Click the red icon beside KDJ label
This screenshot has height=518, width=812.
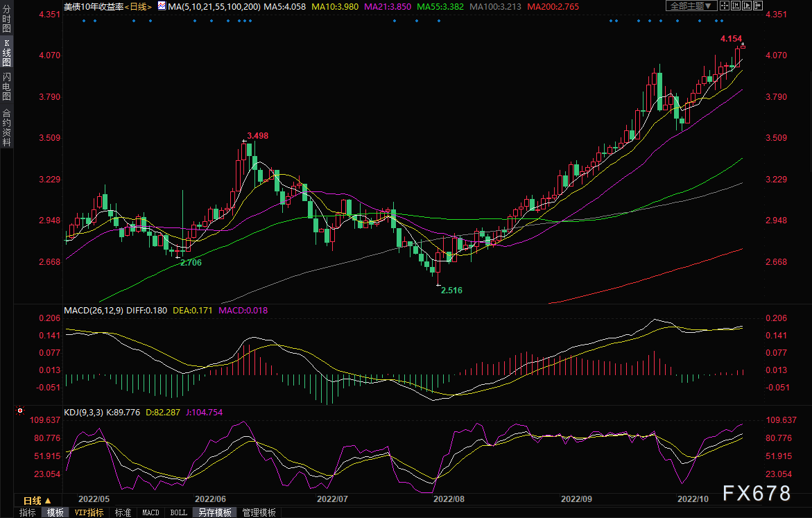[x=20, y=411]
